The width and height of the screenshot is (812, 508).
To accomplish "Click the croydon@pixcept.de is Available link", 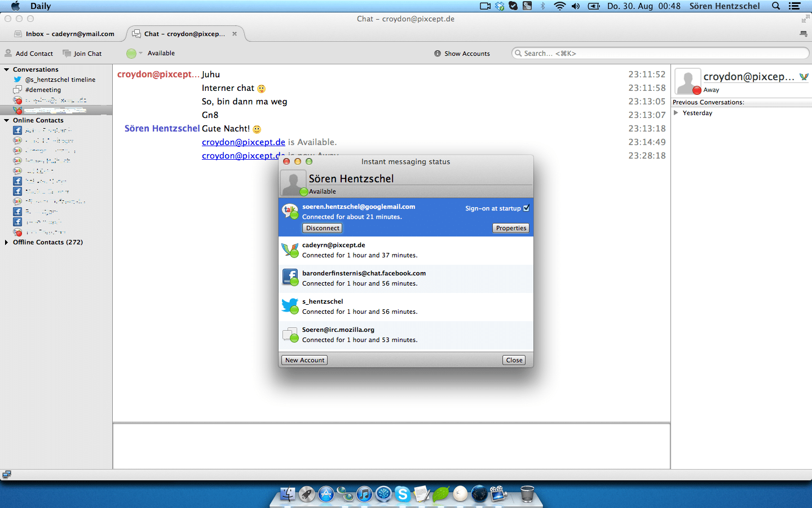I will [x=244, y=142].
